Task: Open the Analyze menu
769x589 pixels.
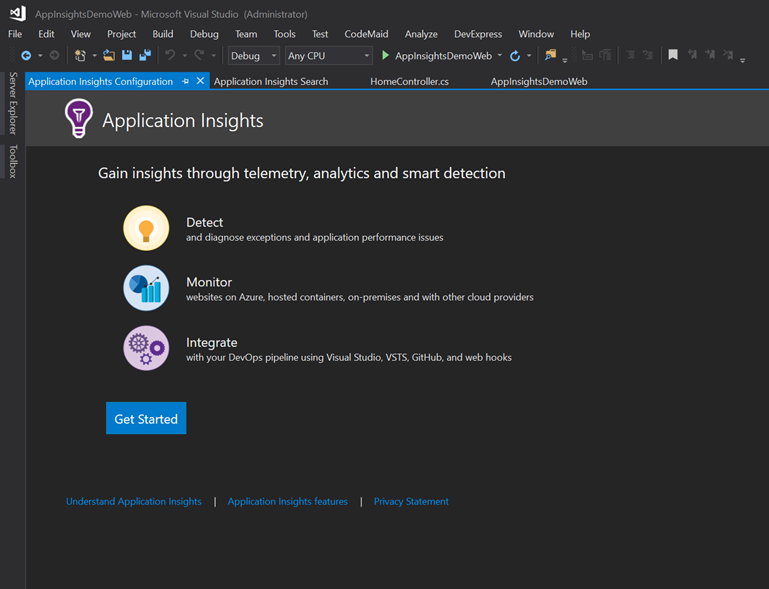Action: coord(421,34)
